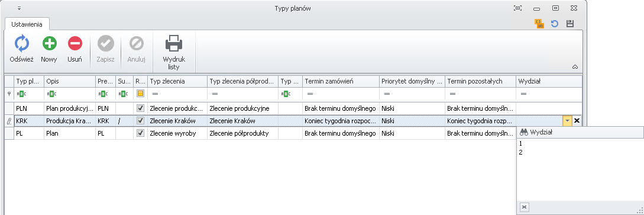Select the Produkcja Kra... description cell
Image resolution: width=644 pixels, height=215 pixels.
coord(69,121)
